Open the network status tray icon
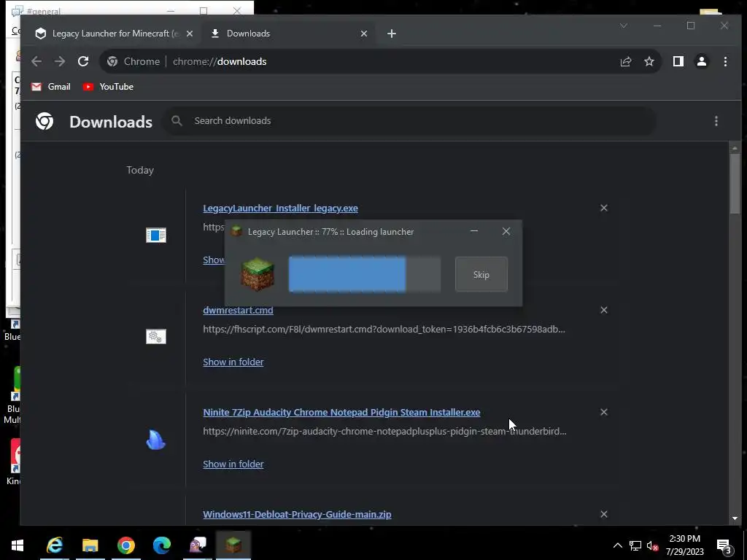Screen dimensions: 747x560 coord(635,545)
